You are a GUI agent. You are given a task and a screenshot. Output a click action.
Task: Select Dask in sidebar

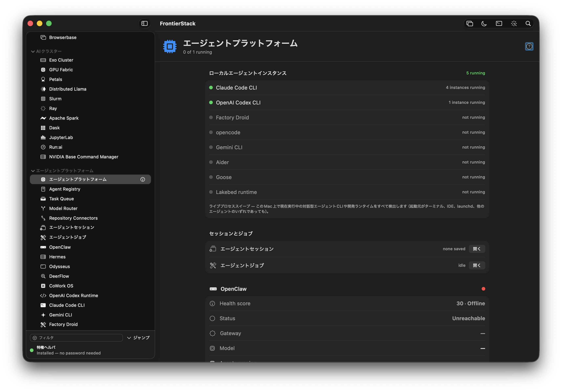90,128
